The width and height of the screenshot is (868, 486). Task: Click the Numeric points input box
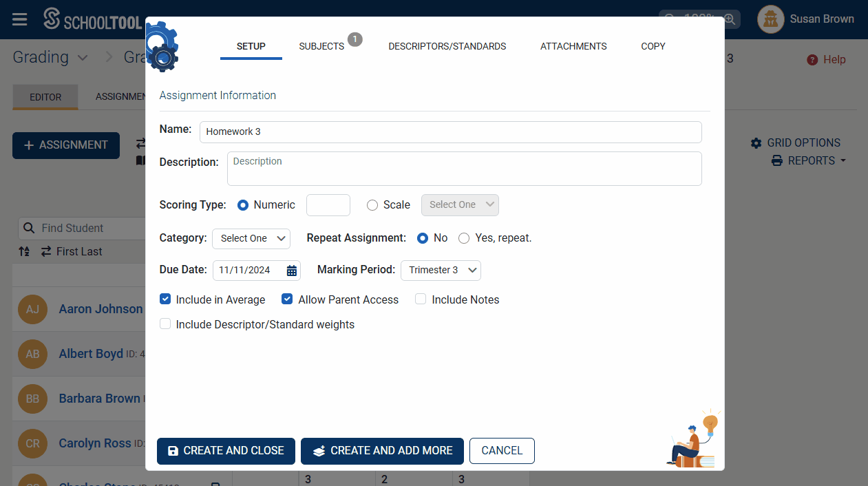pyautogui.click(x=328, y=205)
